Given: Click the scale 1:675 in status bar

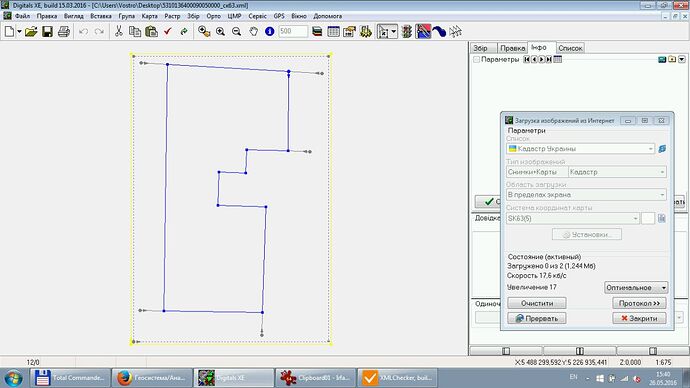Looking at the screenshot, I should coord(663,362).
